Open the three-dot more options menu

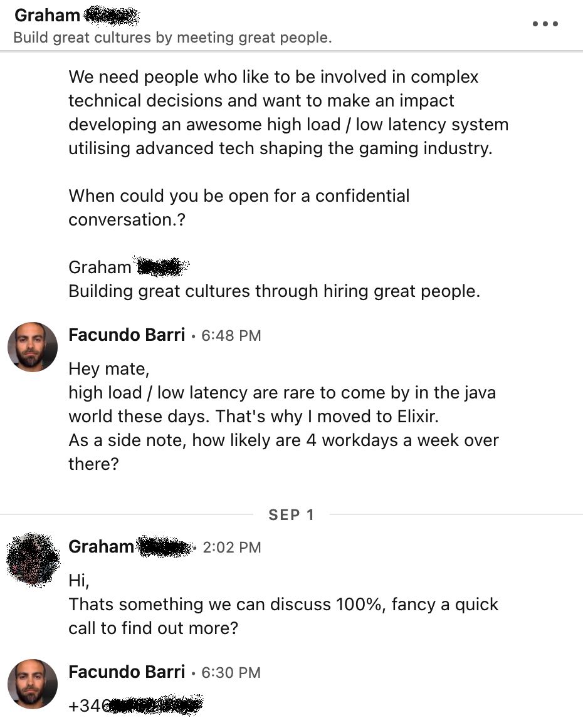[x=545, y=24]
